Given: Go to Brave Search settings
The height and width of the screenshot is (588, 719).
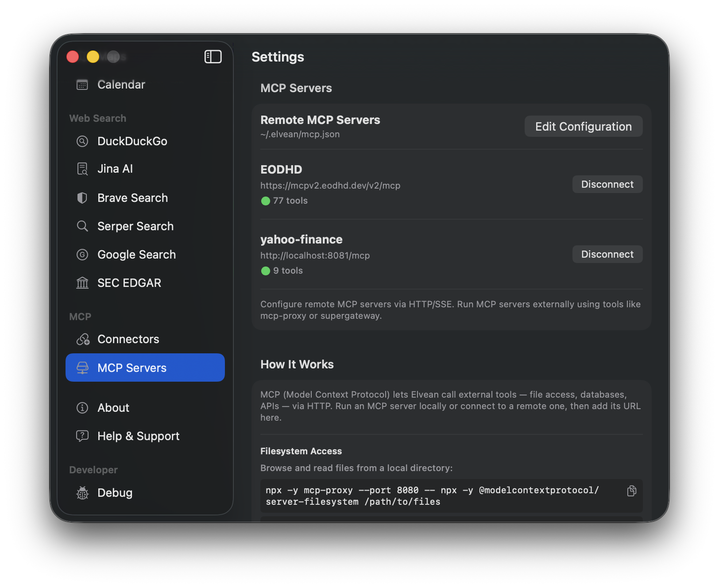Looking at the screenshot, I should (x=145, y=198).
